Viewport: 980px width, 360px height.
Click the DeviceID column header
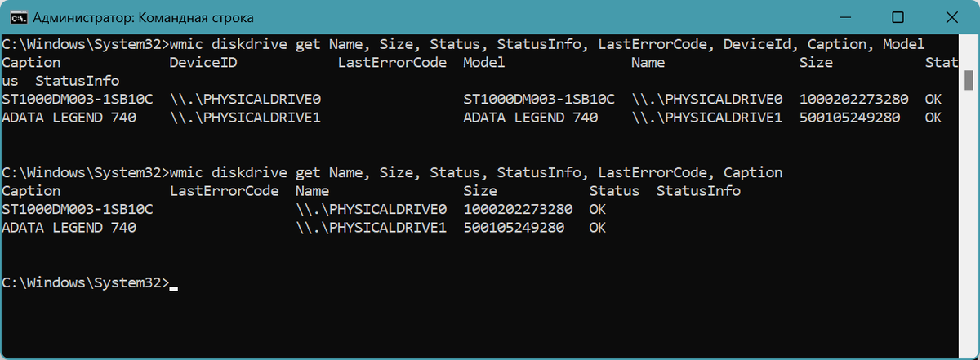[x=203, y=63]
